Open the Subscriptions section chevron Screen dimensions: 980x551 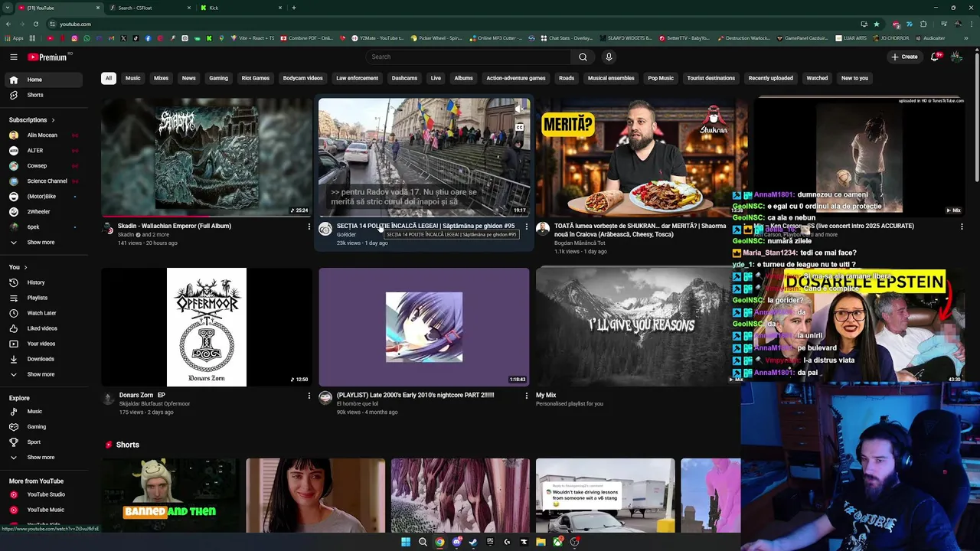click(53, 120)
